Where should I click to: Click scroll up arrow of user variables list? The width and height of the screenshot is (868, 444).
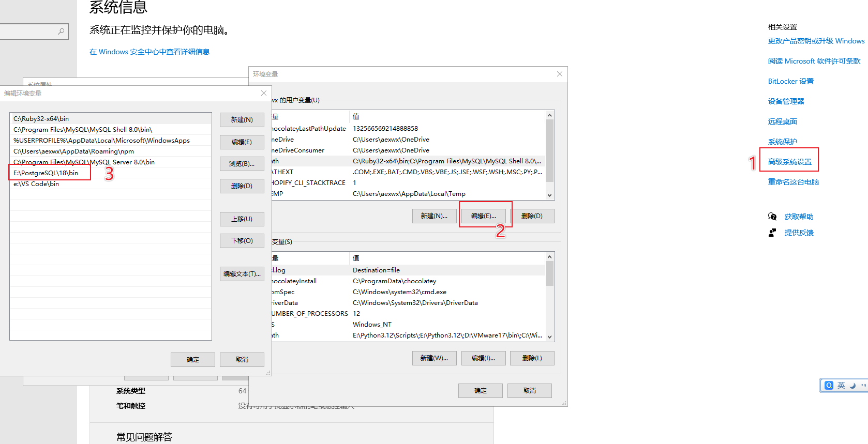click(x=550, y=115)
